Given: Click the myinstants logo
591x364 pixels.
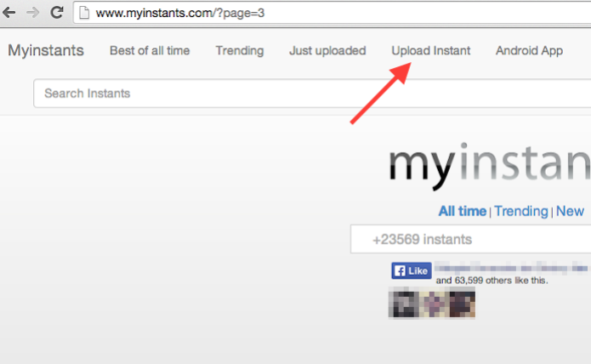Looking at the screenshot, I should (490, 165).
